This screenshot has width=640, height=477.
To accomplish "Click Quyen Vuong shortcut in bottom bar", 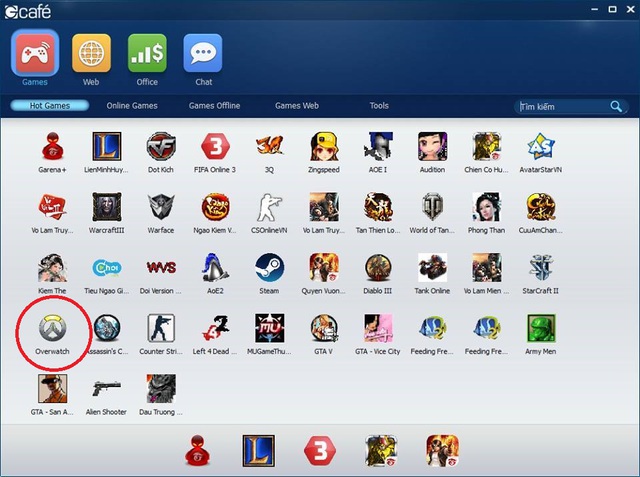I will [x=442, y=450].
